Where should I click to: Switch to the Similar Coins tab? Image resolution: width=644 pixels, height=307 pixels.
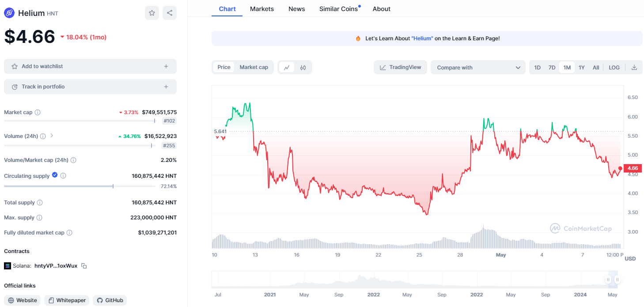pyautogui.click(x=338, y=9)
